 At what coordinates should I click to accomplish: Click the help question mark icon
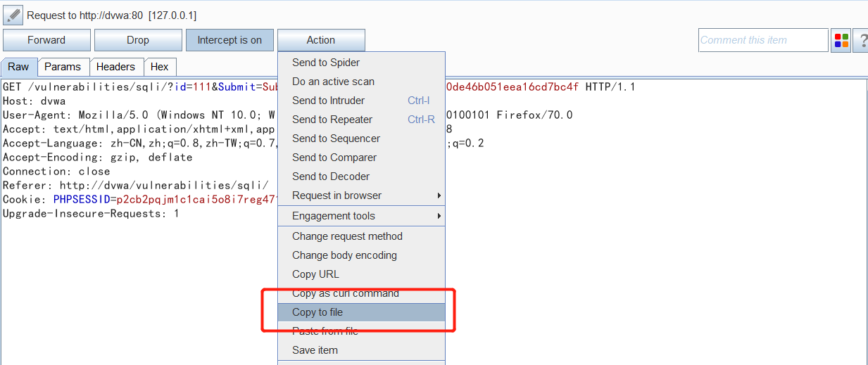862,40
